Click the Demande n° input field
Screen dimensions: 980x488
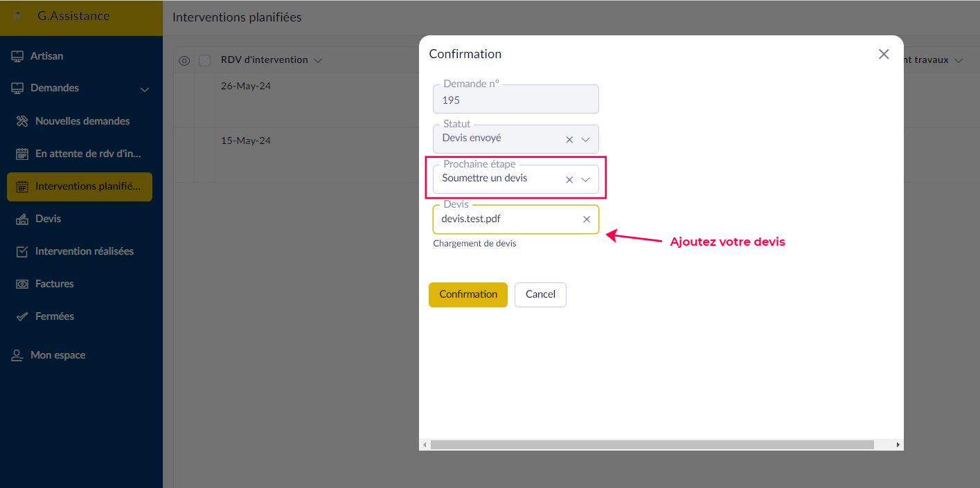[515, 100]
